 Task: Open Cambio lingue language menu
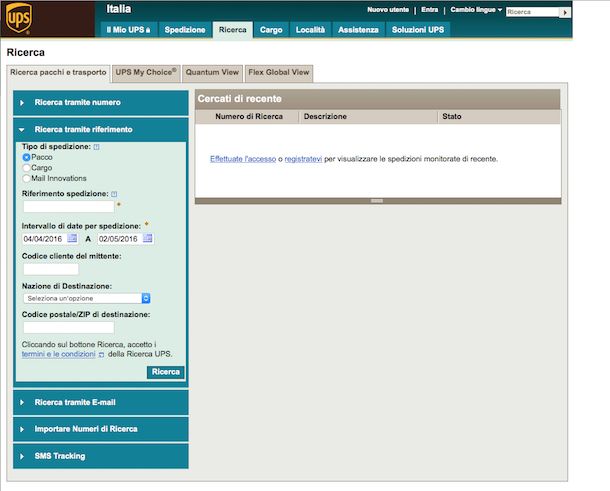[476, 10]
